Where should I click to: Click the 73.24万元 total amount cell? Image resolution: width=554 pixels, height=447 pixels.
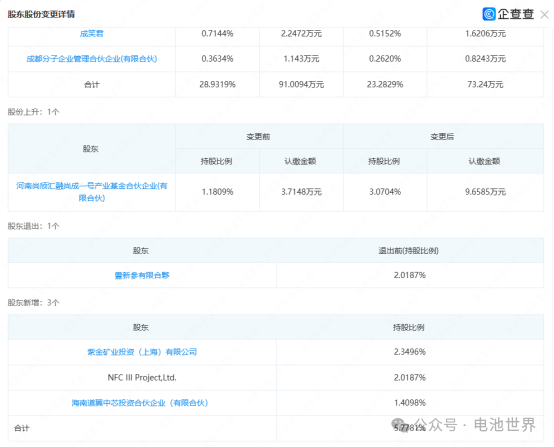[485, 84]
